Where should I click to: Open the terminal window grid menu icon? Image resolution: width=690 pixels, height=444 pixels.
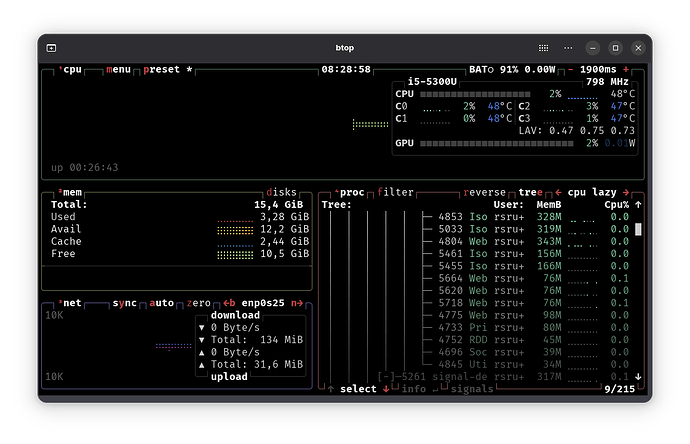pyautogui.click(x=544, y=47)
